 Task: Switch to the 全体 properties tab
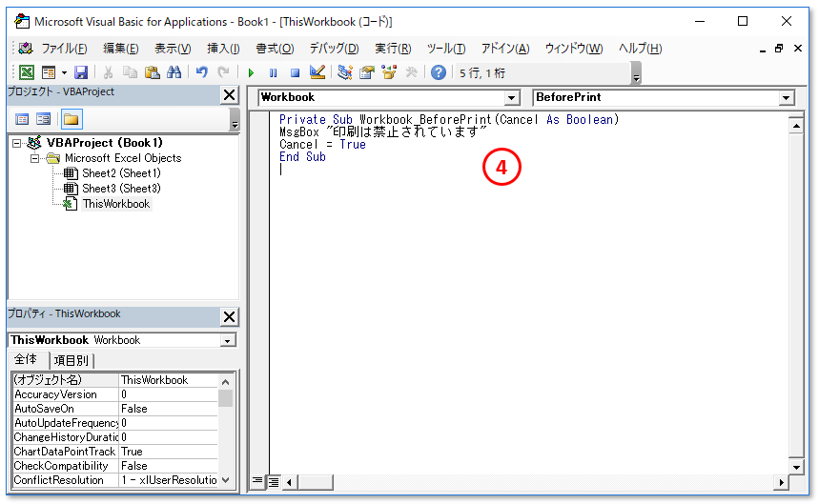[26, 359]
